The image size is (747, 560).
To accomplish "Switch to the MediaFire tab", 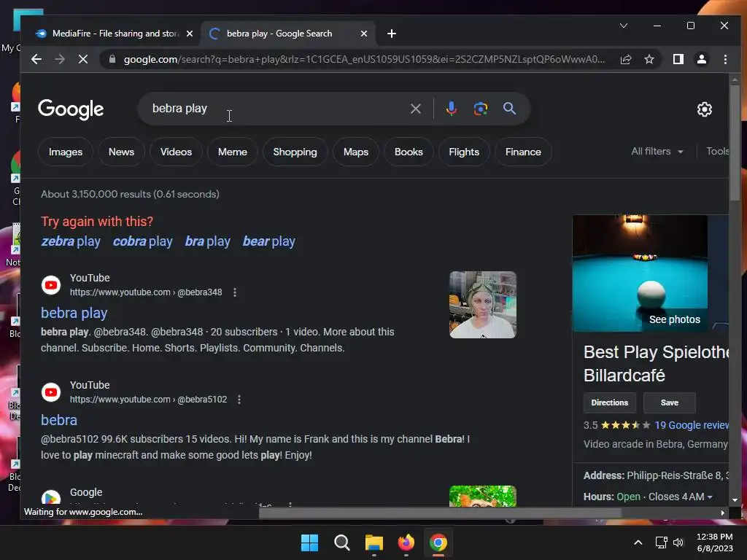I will (x=115, y=34).
